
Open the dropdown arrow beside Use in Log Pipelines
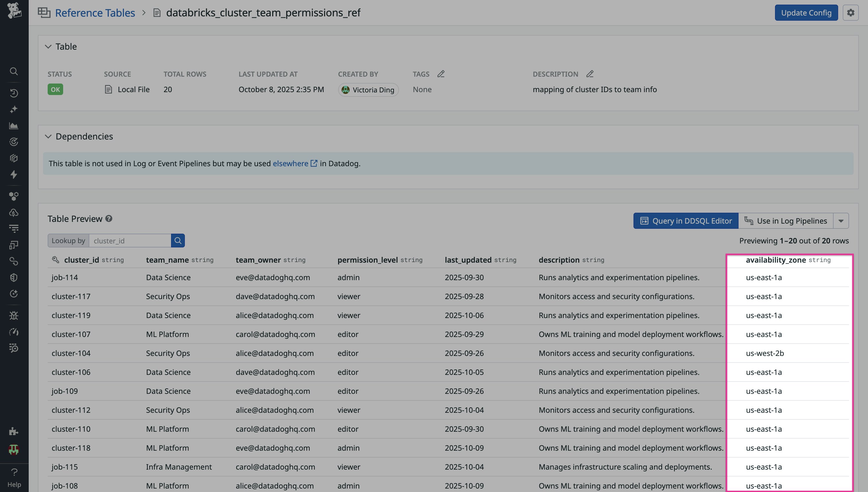pyautogui.click(x=841, y=221)
